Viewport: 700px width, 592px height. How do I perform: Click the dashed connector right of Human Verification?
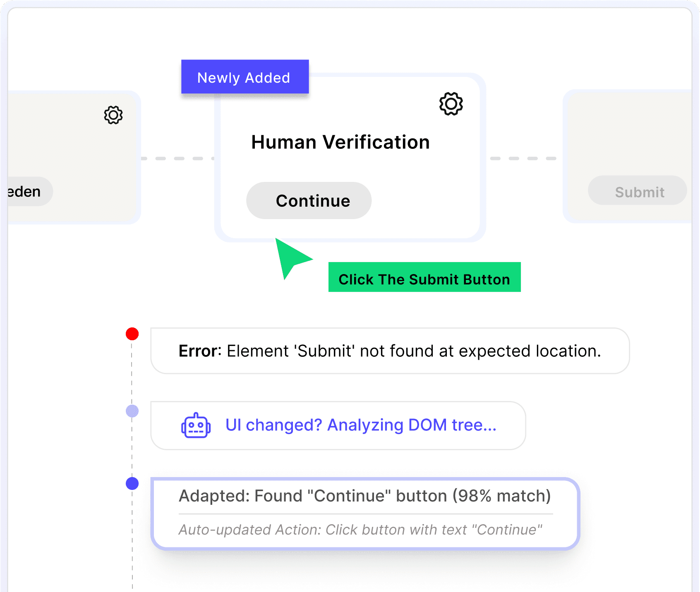point(523,158)
